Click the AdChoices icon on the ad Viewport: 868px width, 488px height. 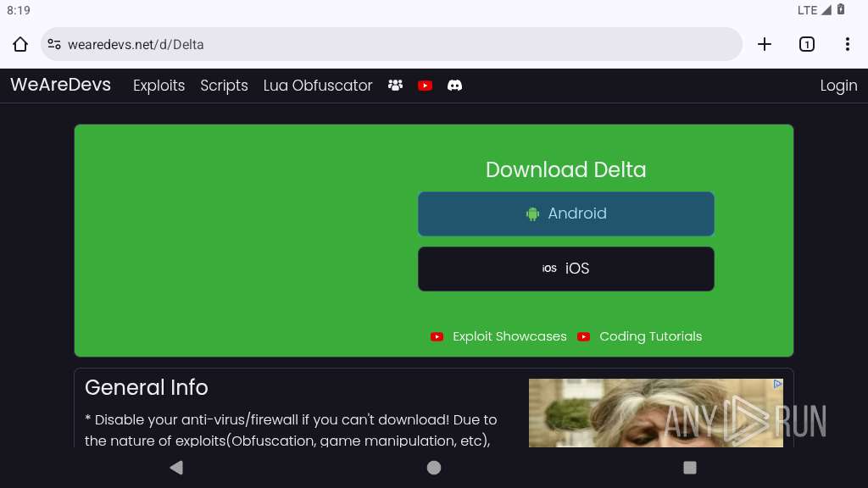coord(778,384)
